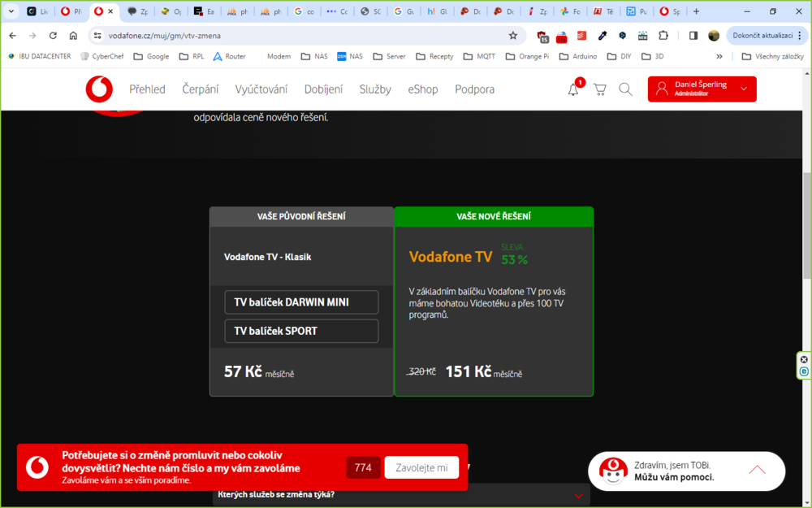Open the Vyúčtování menu item

pyautogui.click(x=261, y=89)
